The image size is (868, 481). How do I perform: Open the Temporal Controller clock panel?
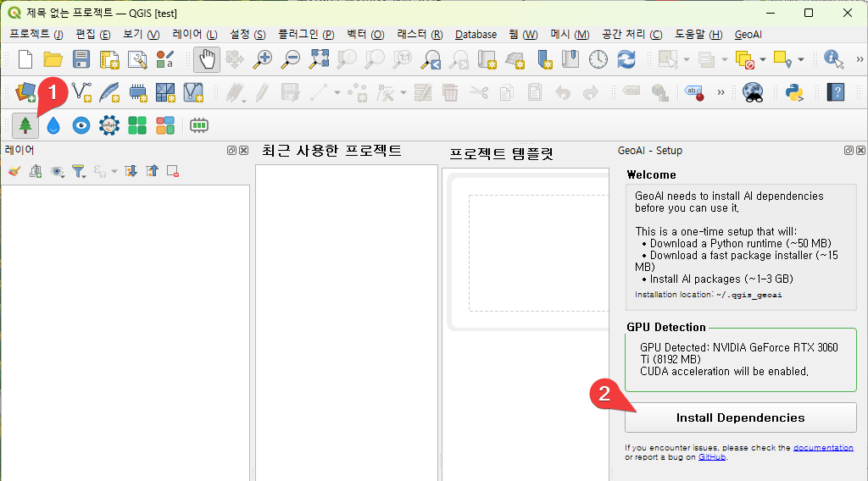pos(598,59)
